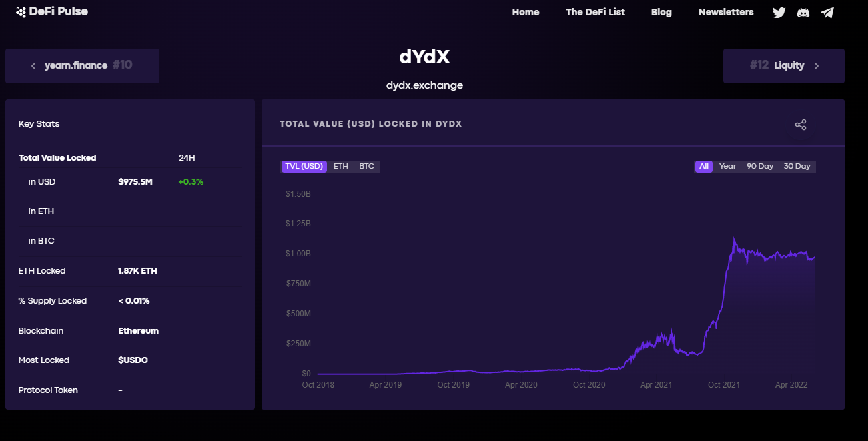Screen dimensions: 868x441
Task: Click the right chevron beside Liquity
Action: click(x=817, y=66)
